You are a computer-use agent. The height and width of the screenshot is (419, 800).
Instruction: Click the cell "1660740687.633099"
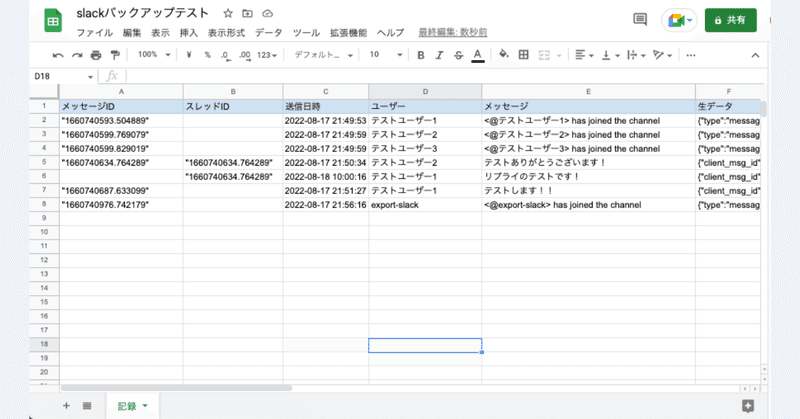pyautogui.click(x=121, y=190)
